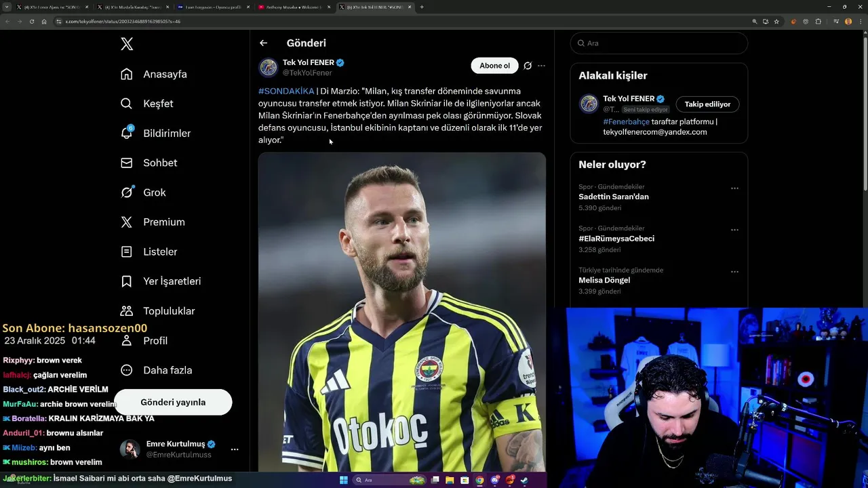Open the Extensions puzzle icon

coord(818,21)
